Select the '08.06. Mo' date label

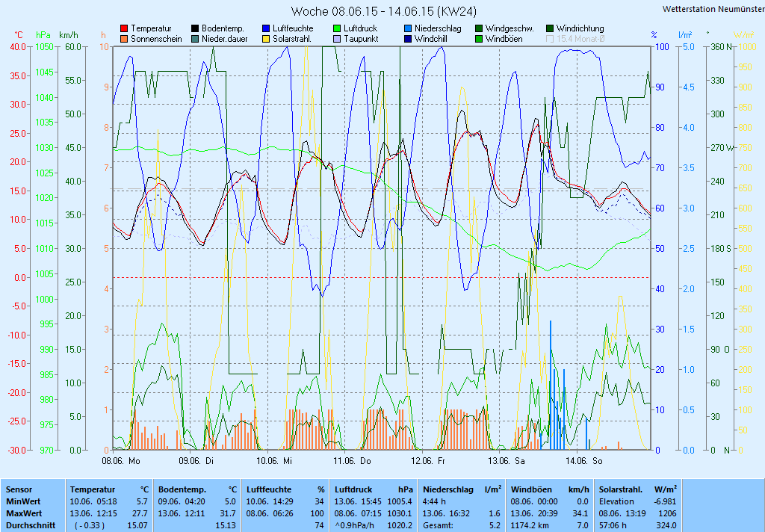[120, 461]
